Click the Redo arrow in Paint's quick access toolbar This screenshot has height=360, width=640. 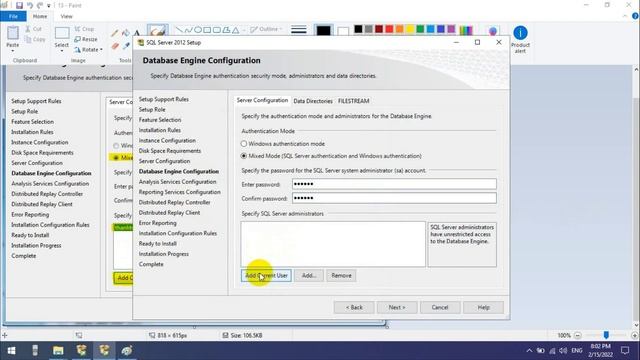click(x=40, y=5)
